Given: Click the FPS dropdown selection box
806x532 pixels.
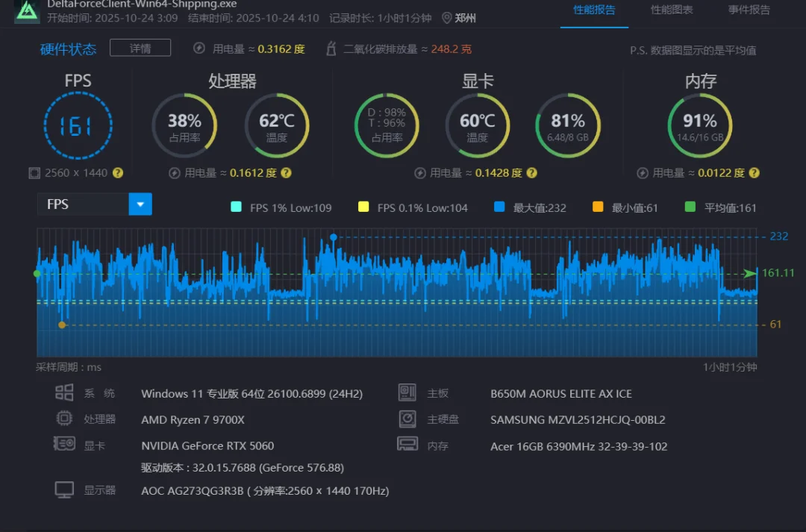Looking at the screenshot, I should 83,204.
